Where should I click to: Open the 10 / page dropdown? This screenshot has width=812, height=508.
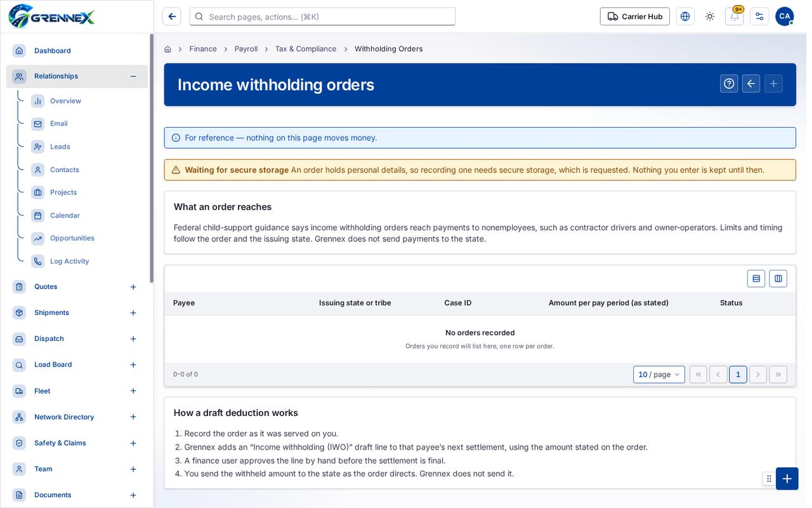coord(659,375)
